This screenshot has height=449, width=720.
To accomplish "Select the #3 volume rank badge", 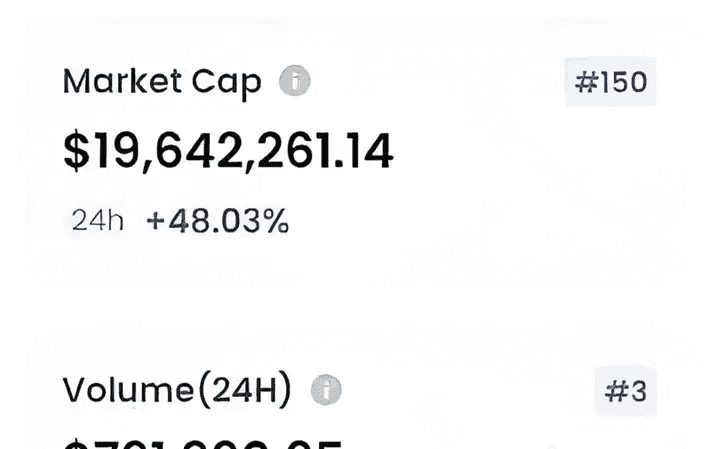I will 627,392.
